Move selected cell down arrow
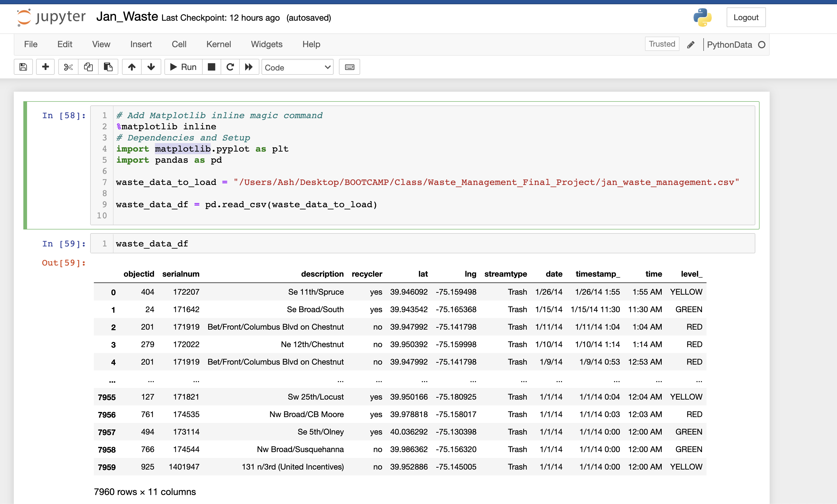The width and height of the screenshot is (837, 504). pyautogui.click(x=151, y=67)
